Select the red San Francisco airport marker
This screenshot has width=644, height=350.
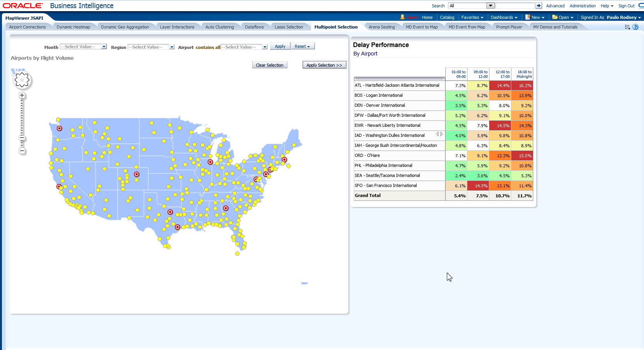coord(59,187)
